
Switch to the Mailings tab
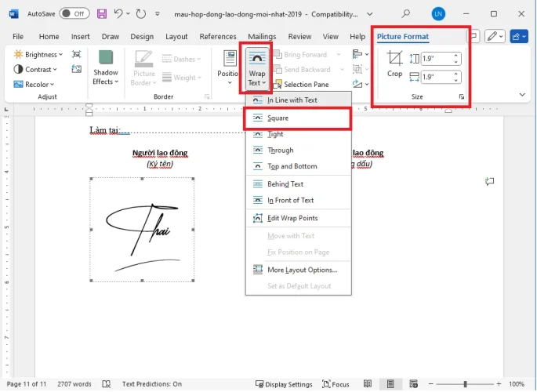click(262, 37)
